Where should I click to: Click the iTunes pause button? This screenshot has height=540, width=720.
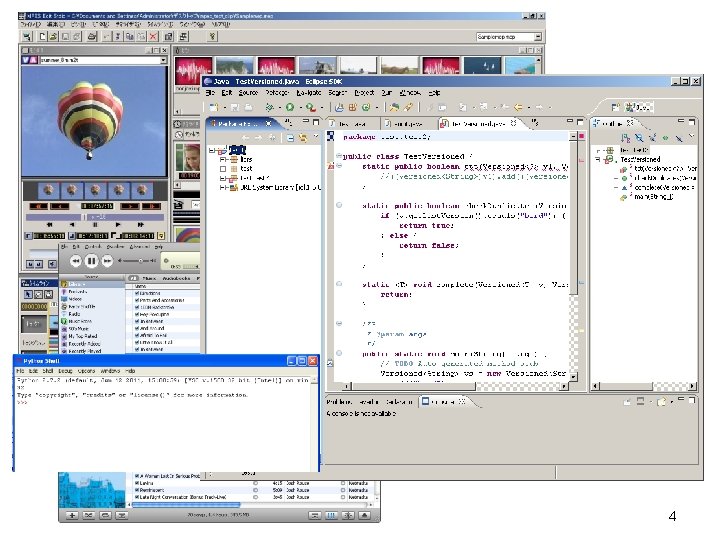(90, 261)
